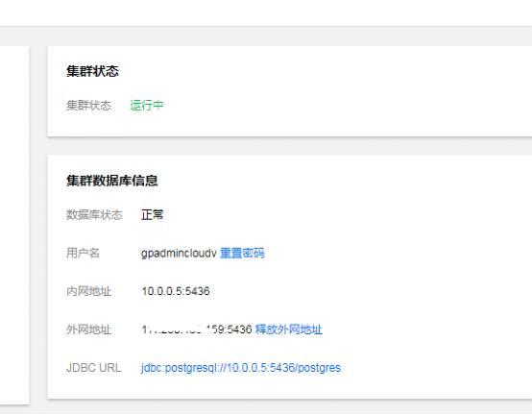Select the gpadmincloudv username text

[x=179, y=254]
